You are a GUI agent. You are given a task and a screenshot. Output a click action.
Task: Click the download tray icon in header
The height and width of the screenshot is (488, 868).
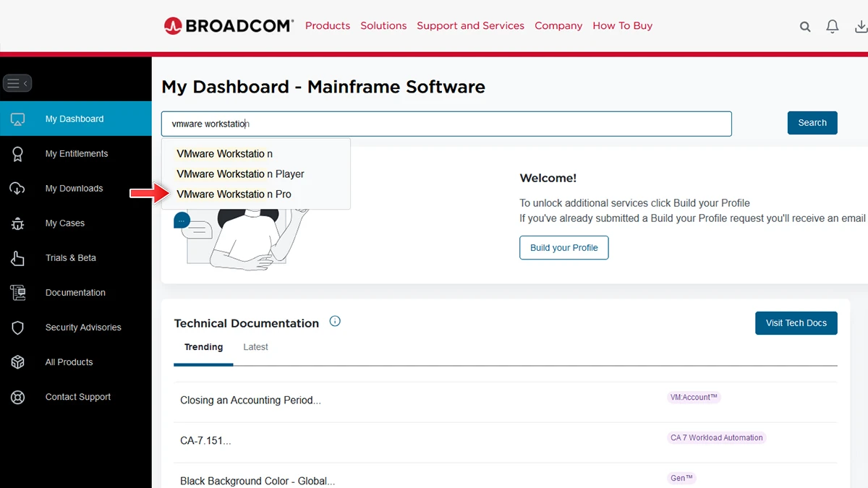point(861,27)
